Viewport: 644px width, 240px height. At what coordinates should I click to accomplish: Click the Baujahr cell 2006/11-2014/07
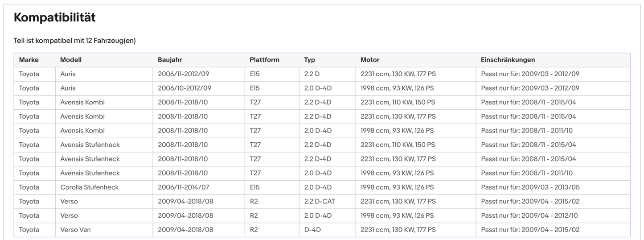[184, 187]
